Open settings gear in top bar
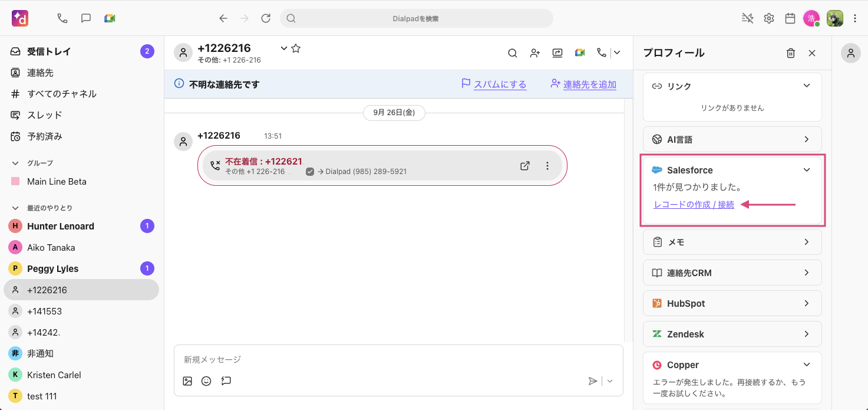The height and width of the screenshot is (410, 868). click(769, 18)
